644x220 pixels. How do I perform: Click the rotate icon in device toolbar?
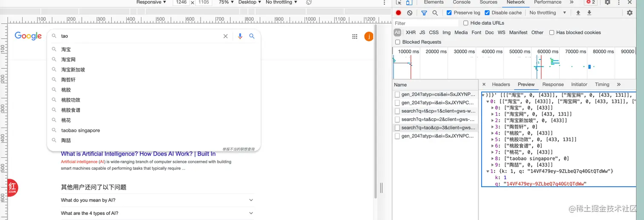309,2
